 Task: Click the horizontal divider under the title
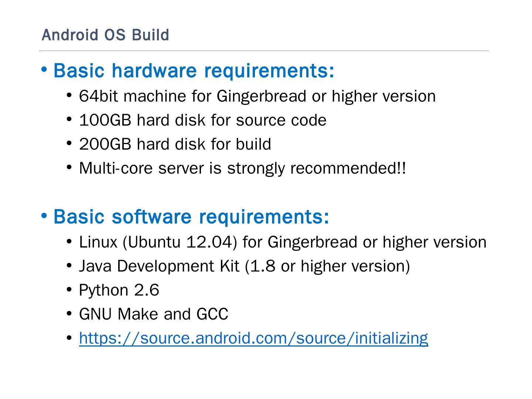264,51
